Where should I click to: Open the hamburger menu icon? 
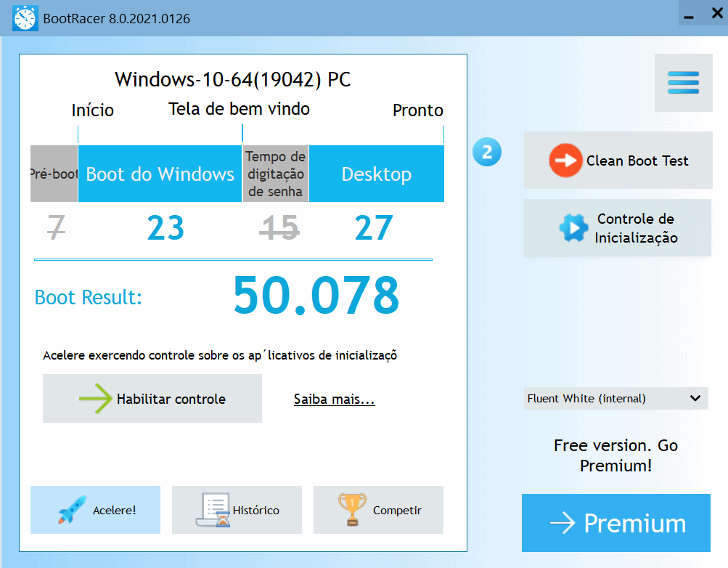(x=683, y=83)
